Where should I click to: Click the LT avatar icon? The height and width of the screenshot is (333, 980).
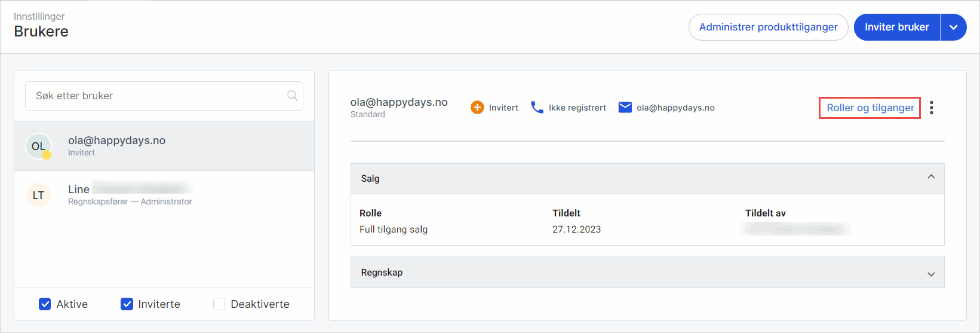click(39, 195)
